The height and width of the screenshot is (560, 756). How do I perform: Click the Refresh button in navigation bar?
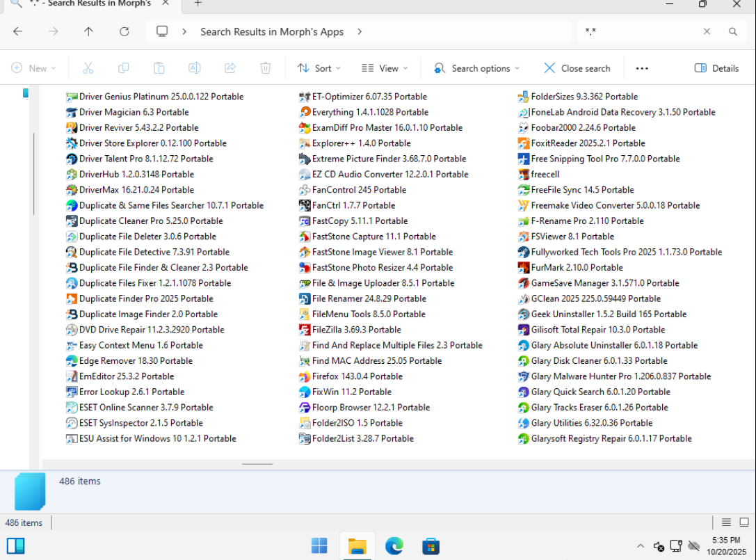click(124, 31)
